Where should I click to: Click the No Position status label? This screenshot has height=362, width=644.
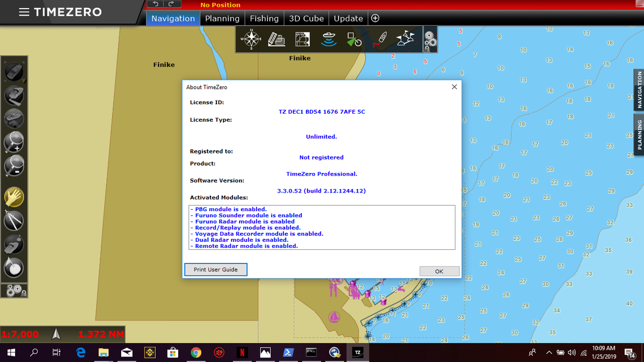pos(220,5)
